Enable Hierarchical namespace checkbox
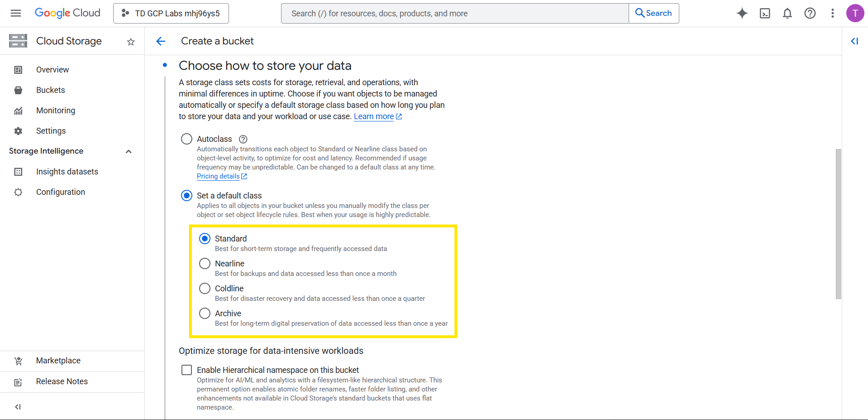 [x=186, y=370]
